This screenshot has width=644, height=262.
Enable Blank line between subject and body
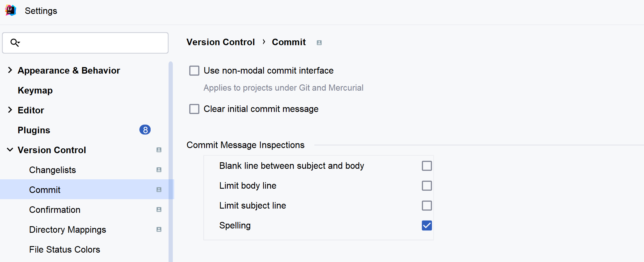coord(427,166)
